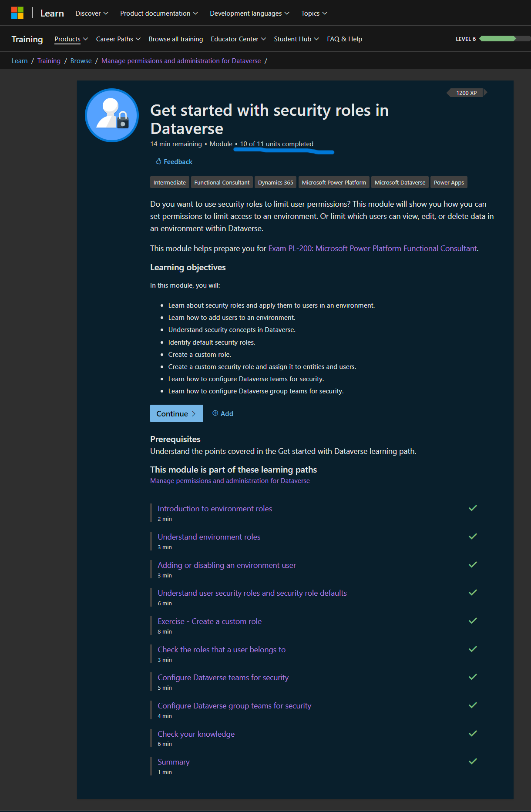Click the Feedback thumbs-up icon
The height and width of the screenshot is (812, 531).
click(158, 161)
